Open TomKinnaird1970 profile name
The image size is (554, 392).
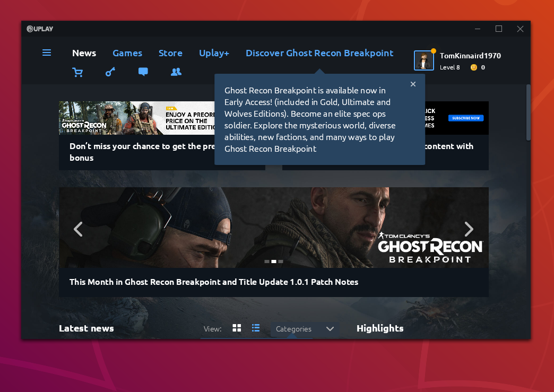click(470, 56)
